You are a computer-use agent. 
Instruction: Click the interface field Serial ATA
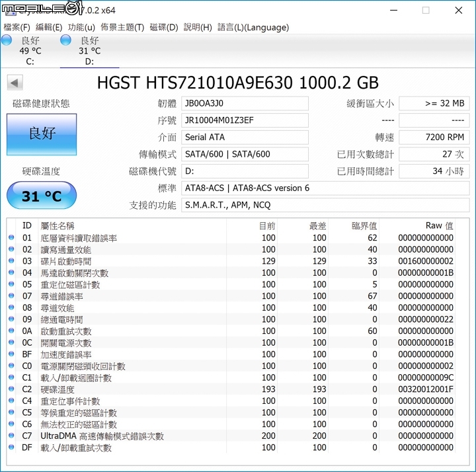[x=245, y=138]
